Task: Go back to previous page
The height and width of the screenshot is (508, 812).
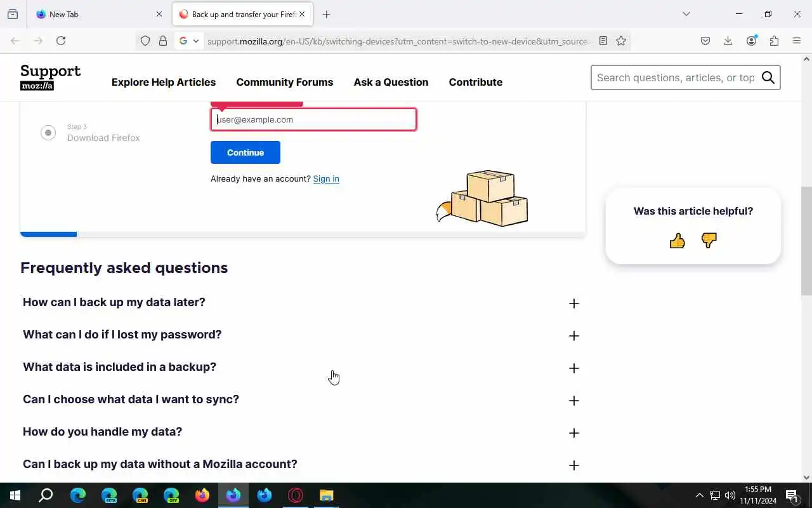Action: point(15,41)
